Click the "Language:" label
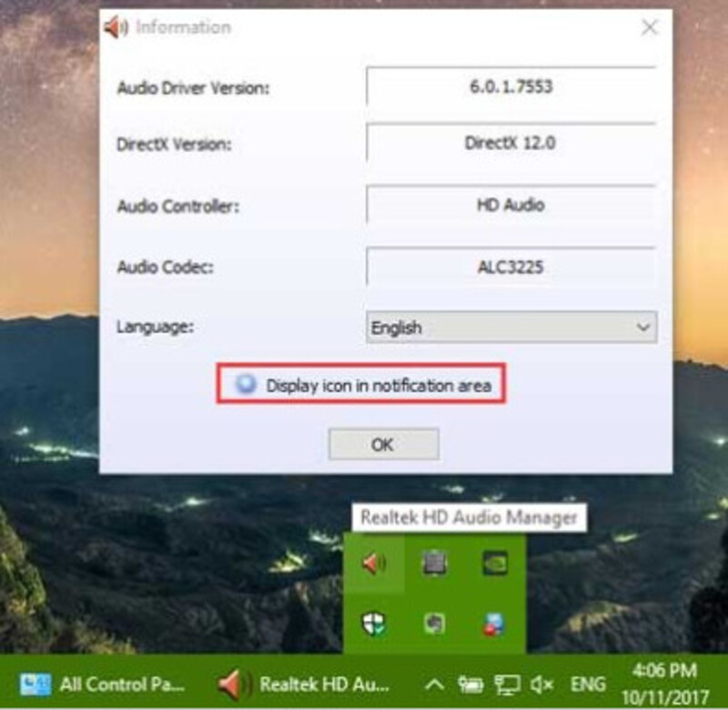This screenshot has width=728, height=710. click(155, 327)
